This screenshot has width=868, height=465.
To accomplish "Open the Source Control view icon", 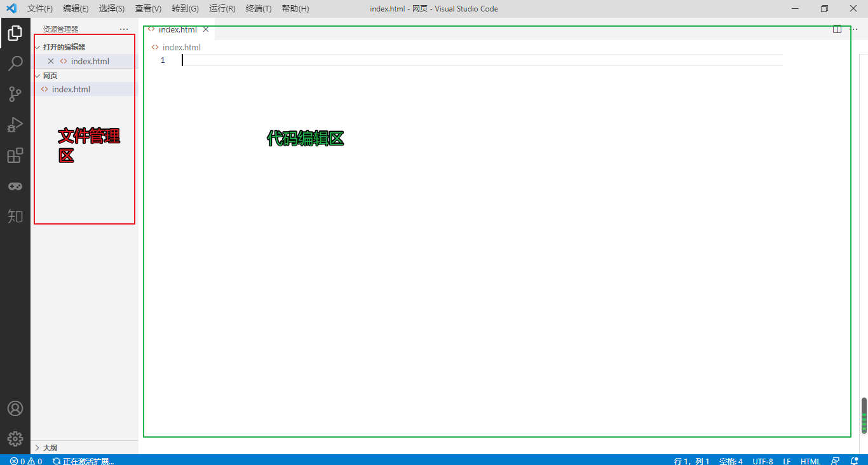I will tap(15, 94).
